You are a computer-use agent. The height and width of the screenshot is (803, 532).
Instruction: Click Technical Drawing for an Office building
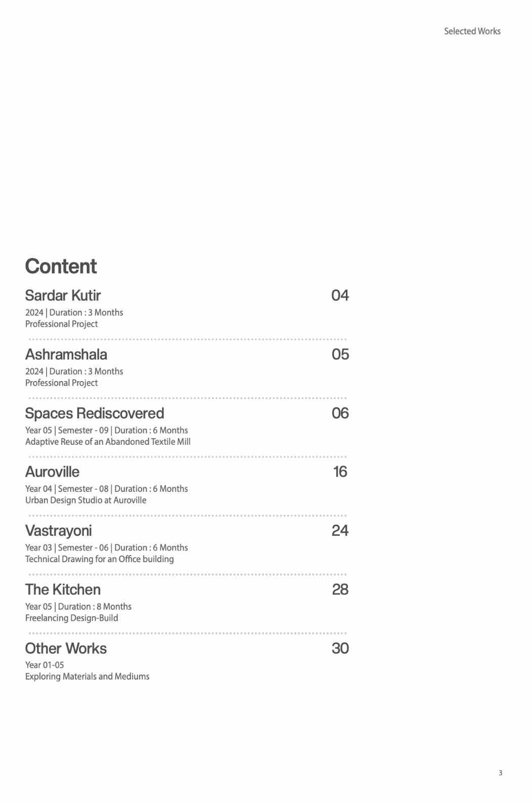click(100, 559)
